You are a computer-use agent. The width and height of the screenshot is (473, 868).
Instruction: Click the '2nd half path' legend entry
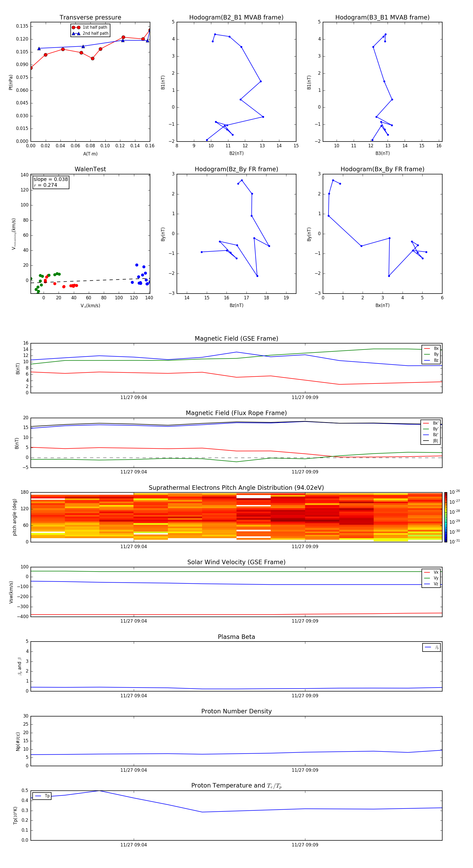pos(90,33)
